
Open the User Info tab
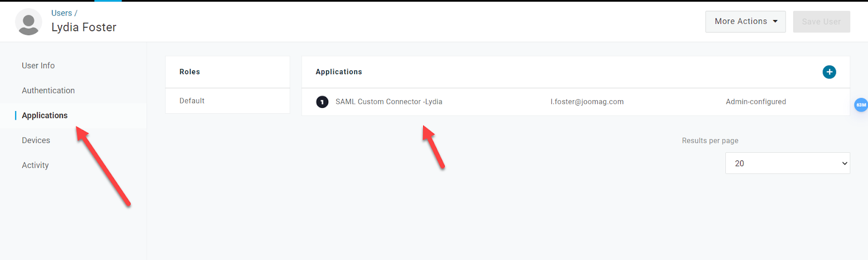pyautogui.click(x=38, y=66)
